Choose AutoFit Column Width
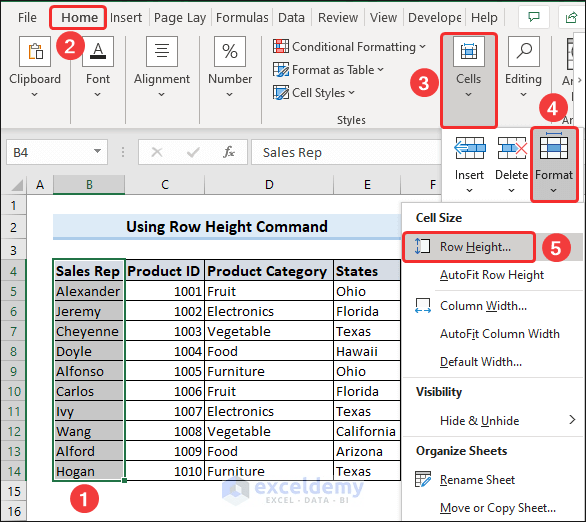The width and height of the screenshot is (586, 522). tap(500, 334)
